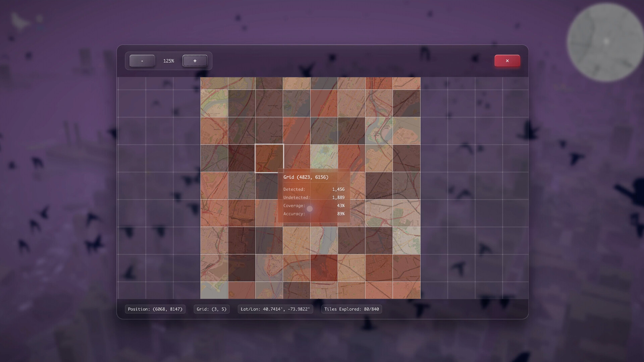
Task: Open the zoom level display showing 125%
Action: [168, 61]
